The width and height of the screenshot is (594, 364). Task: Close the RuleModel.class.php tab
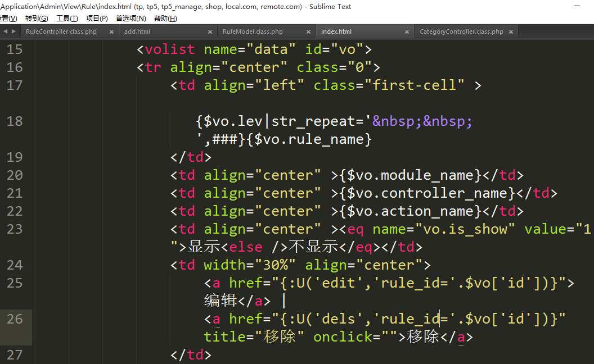point(308,32)
